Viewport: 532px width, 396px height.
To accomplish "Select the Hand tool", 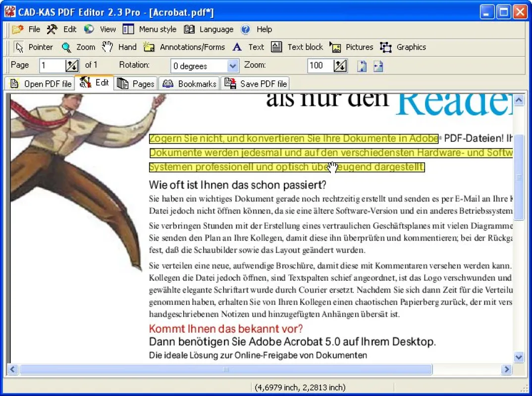I will tap(119, 47).
